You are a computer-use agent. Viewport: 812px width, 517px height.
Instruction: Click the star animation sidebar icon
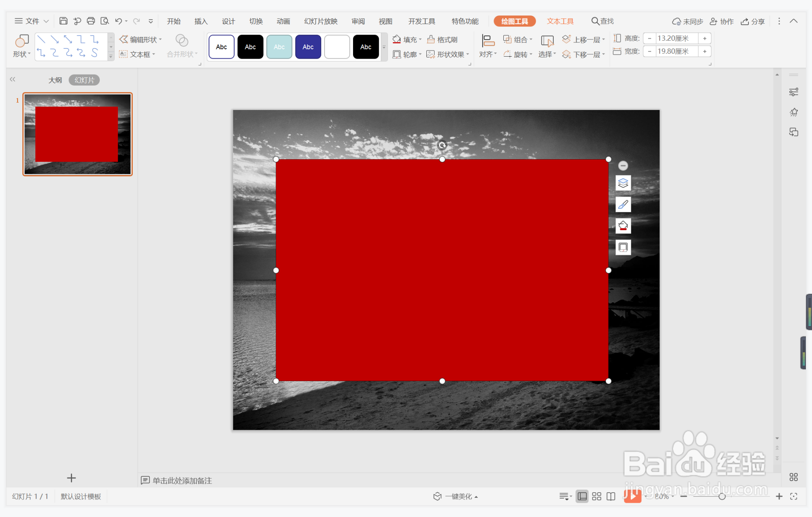pos(794,112)
